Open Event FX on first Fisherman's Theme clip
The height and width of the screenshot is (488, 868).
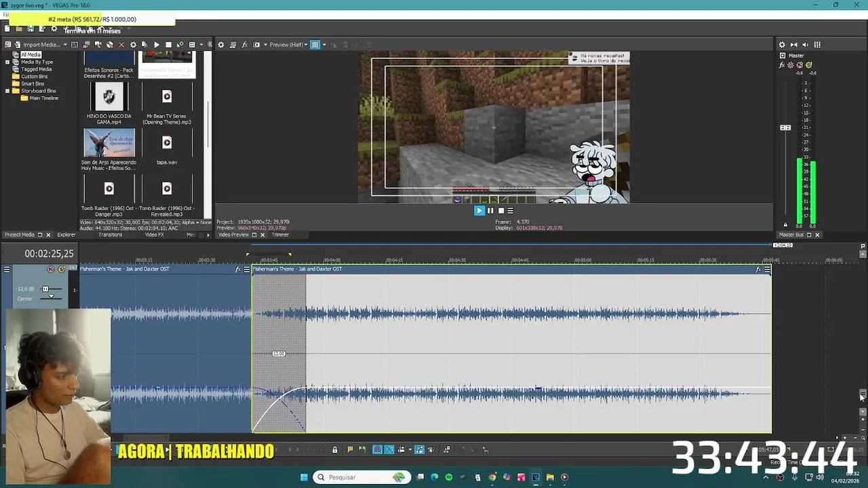237,269
